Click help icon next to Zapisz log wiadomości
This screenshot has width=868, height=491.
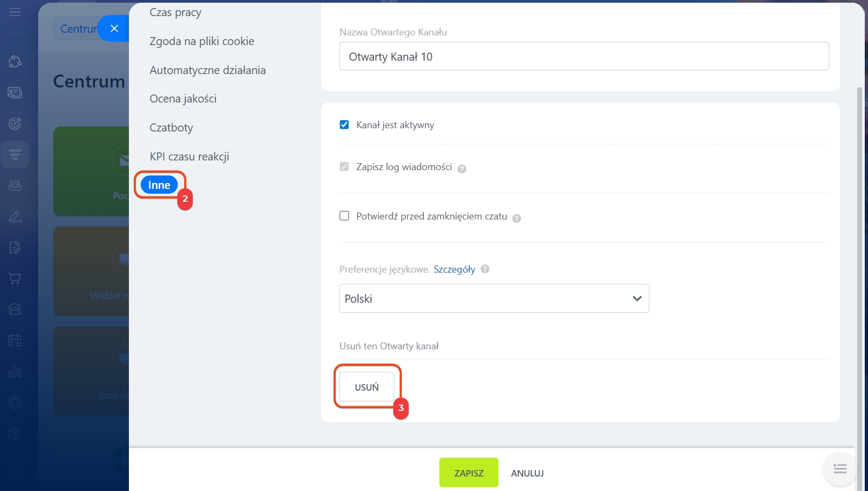(x=462, y=168)
